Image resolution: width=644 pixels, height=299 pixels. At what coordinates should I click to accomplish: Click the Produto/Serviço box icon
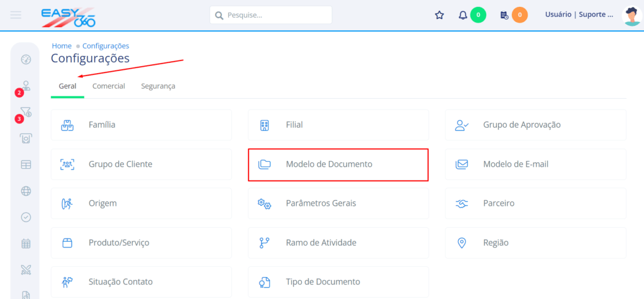click(67, 243)
